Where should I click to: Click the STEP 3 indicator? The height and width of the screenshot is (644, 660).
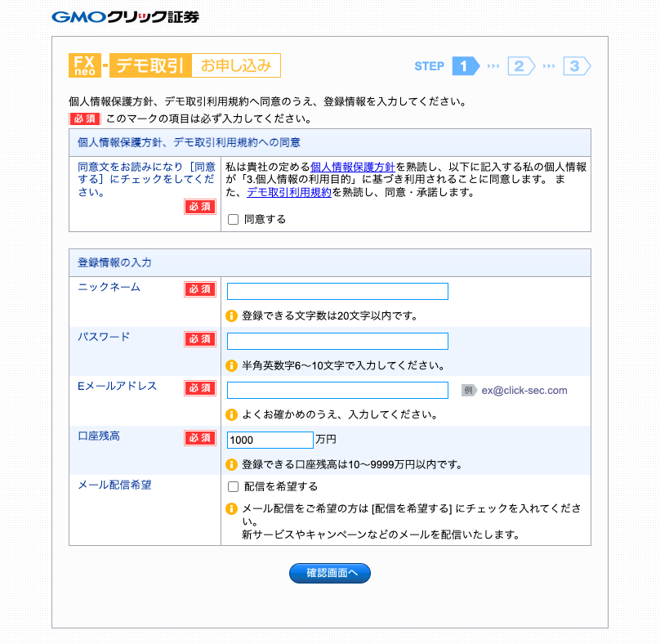tap(575, 66)
